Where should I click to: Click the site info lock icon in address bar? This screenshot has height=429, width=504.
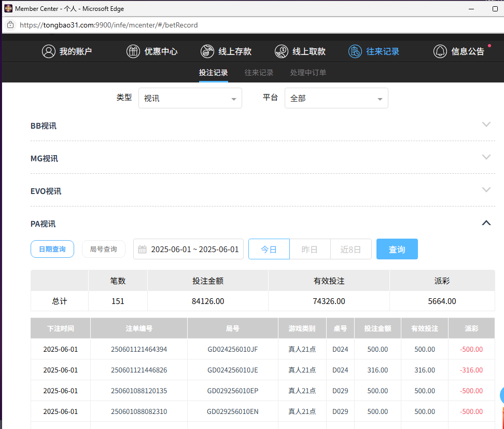pos(10,25)
